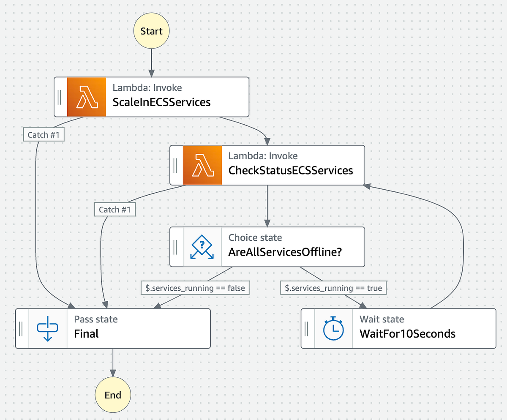
Task: Click the End circle node
Action: 112,395
